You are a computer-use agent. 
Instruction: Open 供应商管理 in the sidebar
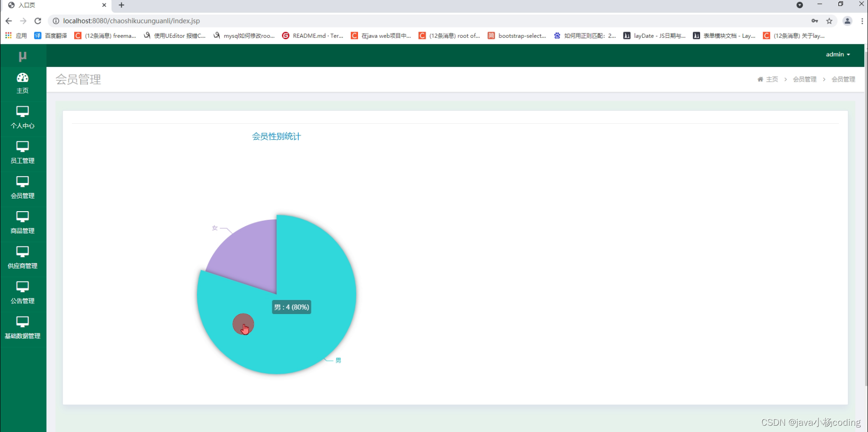point(23,257)
